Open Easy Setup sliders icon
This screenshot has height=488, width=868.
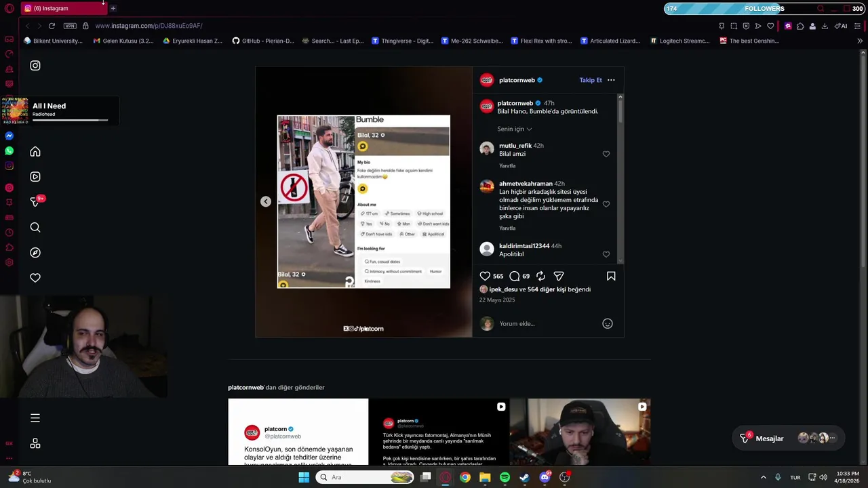(x=858, y=26)
